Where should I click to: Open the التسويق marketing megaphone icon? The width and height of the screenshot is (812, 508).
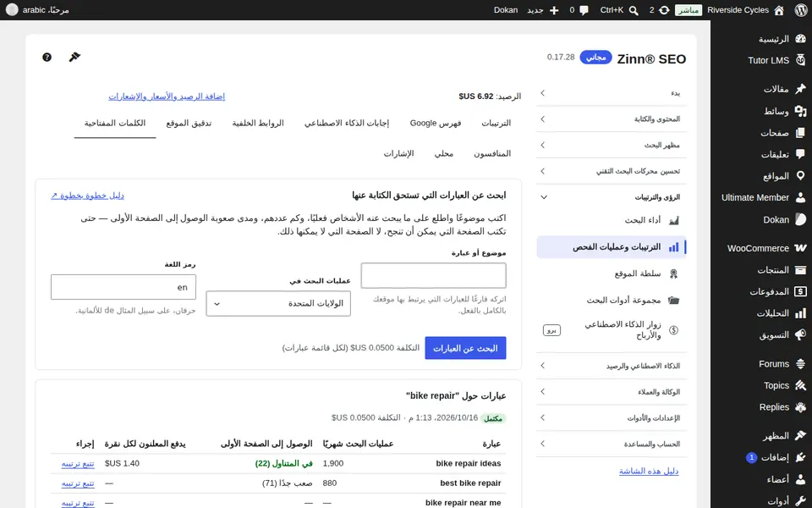click(800, 335)
